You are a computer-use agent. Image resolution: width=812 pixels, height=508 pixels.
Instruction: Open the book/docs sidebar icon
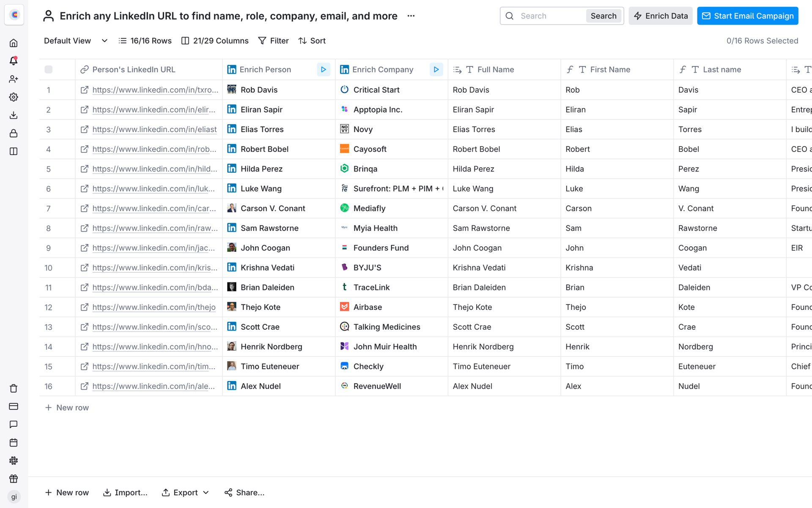(14, 151)
